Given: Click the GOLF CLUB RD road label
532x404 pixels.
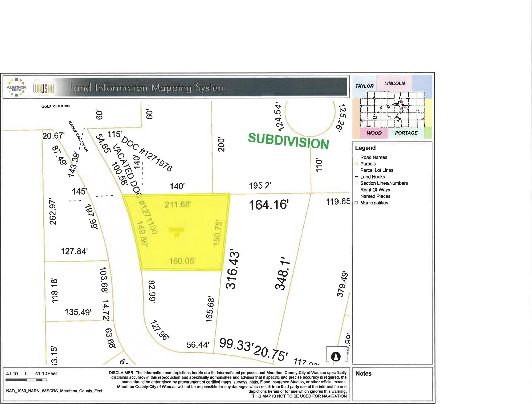Looking at the screenshot, I should [56, 106].
